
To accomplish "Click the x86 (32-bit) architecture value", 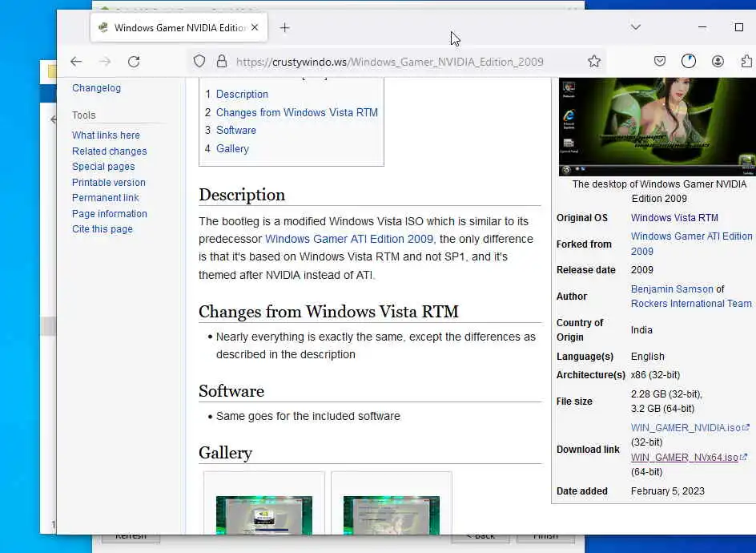I will tap(655, 375).
